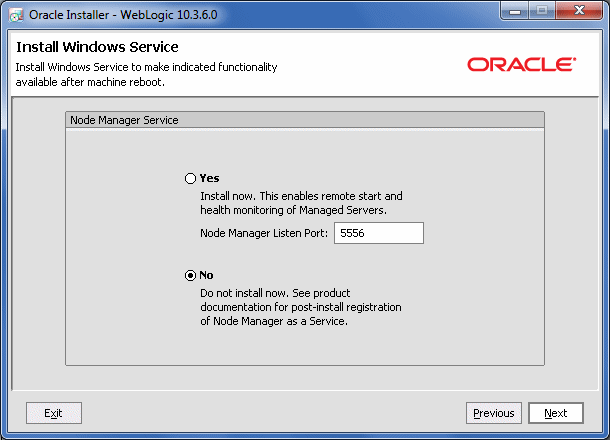
Task: Click the 'Do not install now' description text
Action: pyautogui.click(x=301, y=307)
